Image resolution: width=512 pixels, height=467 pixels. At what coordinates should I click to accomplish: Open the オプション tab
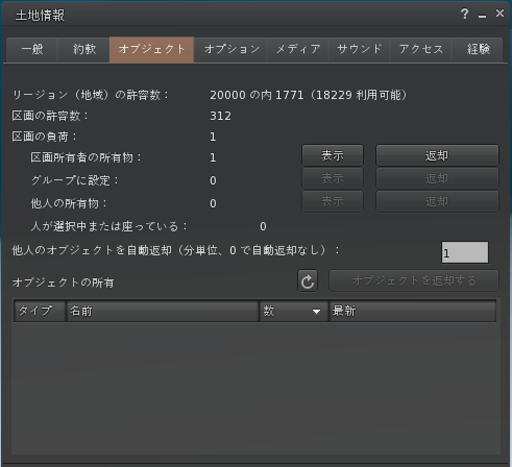click(x=231, y=49)
